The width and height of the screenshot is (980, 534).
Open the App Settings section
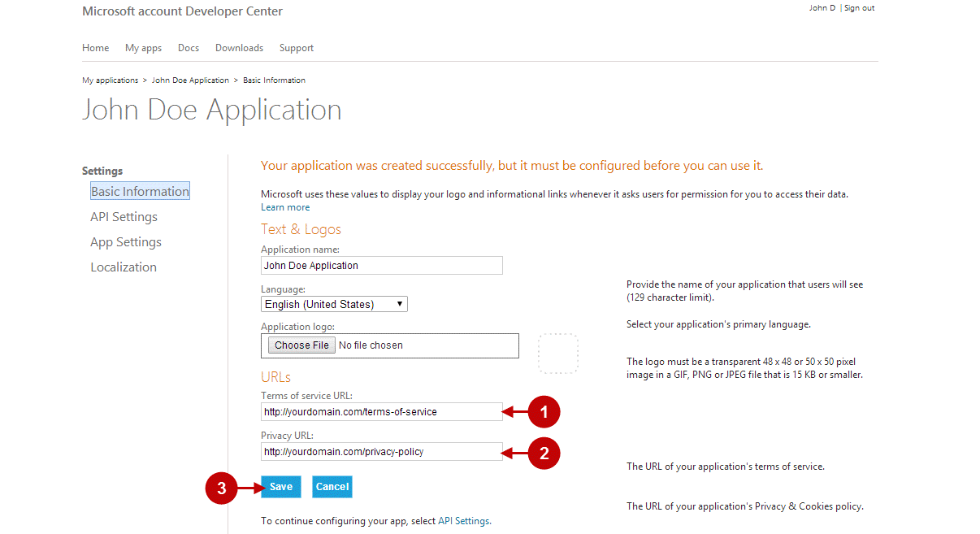125,241
